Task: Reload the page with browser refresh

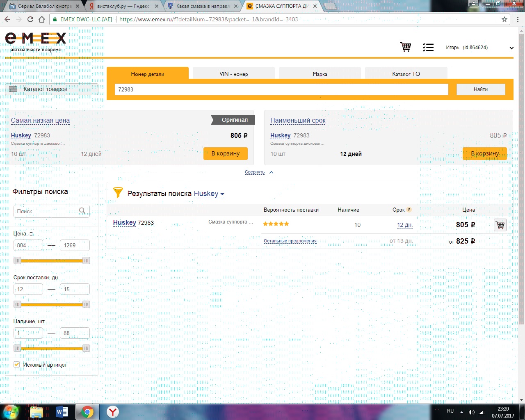Action: [30, 19]
